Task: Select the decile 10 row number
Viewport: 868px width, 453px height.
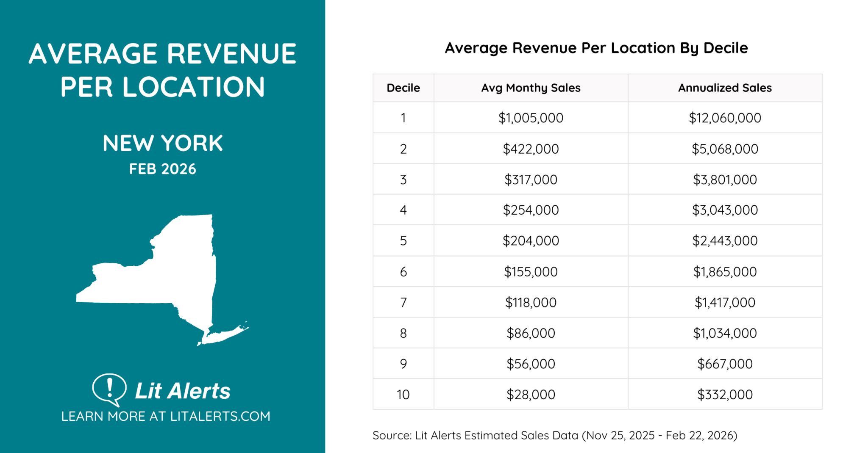Action: pyautogui.click(x=403, y=395)
